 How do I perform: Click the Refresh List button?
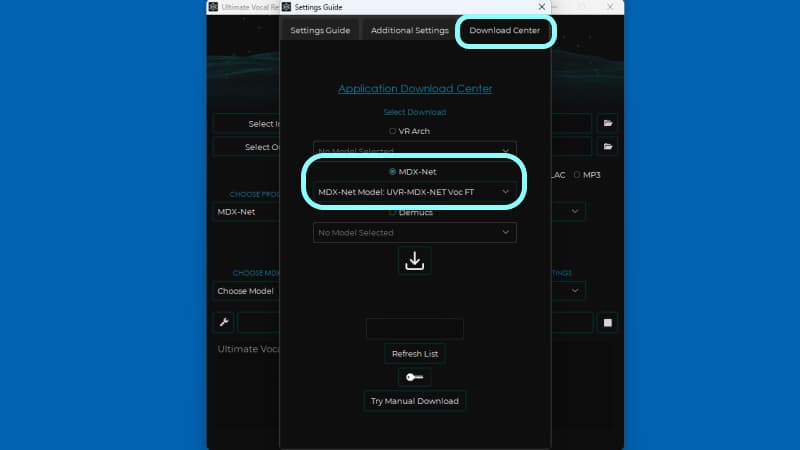pyautogui.click(x=414, y=354)
